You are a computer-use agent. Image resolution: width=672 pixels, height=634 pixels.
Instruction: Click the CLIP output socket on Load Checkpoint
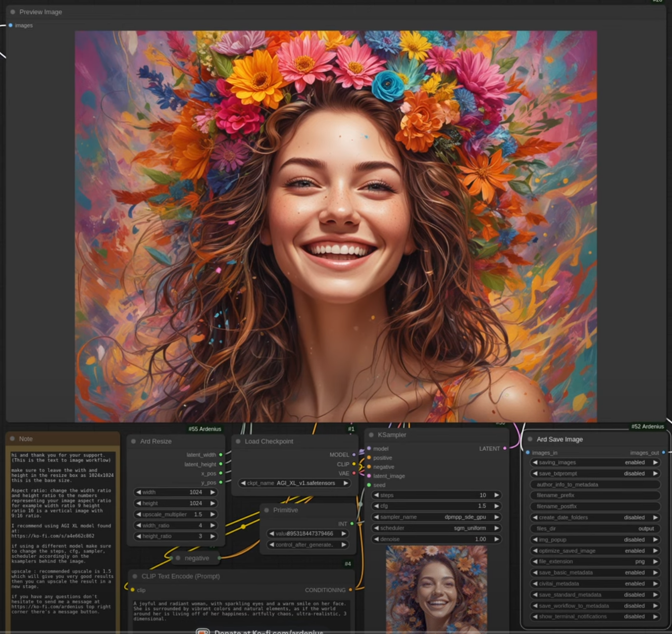click(354, 464)
